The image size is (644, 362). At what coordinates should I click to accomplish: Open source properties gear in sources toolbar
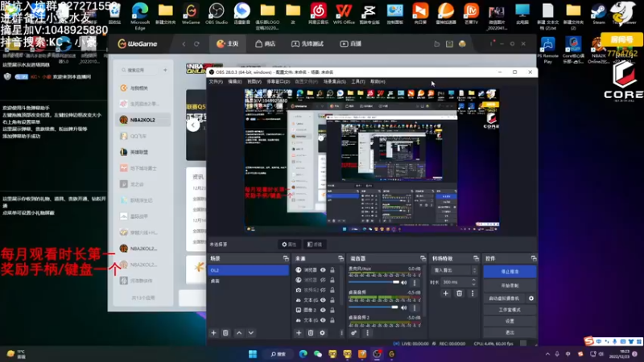pyautogui.click(x=323, y=333)
